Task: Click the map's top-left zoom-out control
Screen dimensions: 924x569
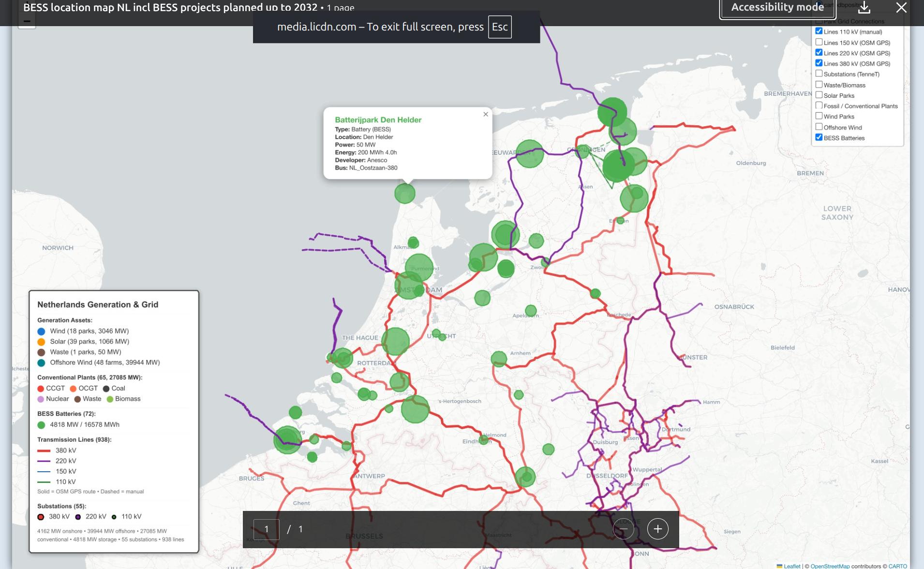Action: pyautogui.click(x=27, y=22)
